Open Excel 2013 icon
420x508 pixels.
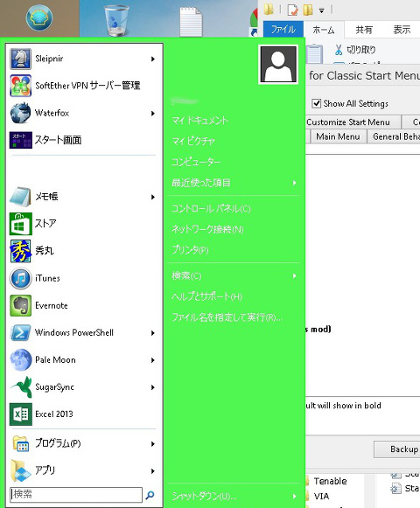pyautogui.click(x=20, y=414)
